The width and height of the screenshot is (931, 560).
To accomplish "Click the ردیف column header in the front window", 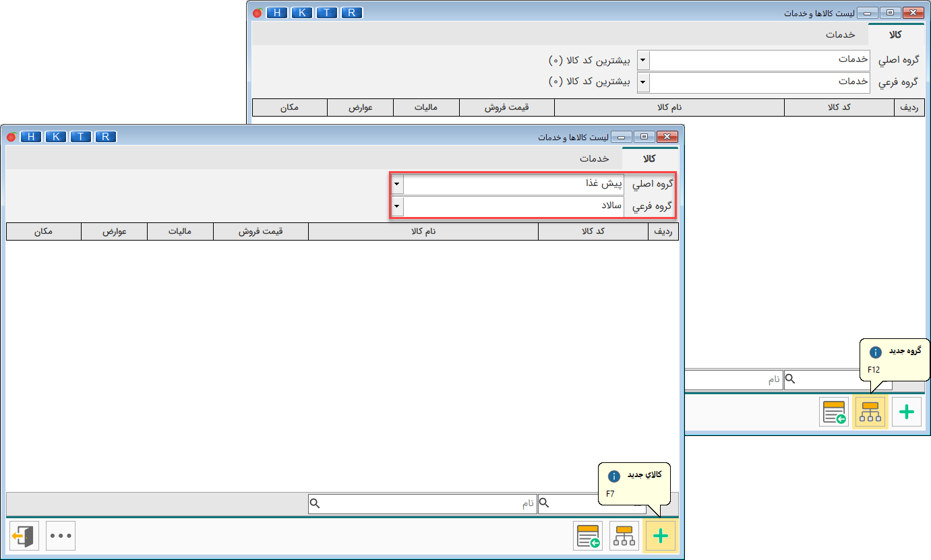I will click(x=663, y=232).
